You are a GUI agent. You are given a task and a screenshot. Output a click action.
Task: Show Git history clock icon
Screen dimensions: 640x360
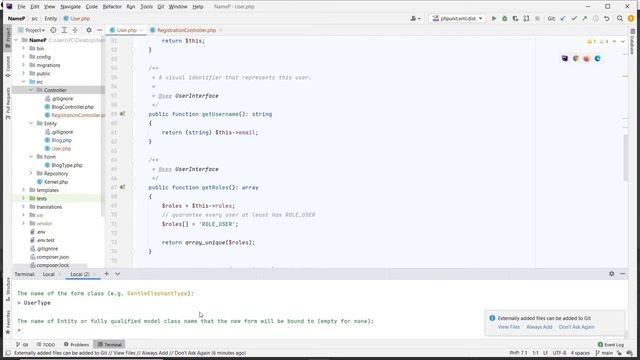click(x=596, y=18)
